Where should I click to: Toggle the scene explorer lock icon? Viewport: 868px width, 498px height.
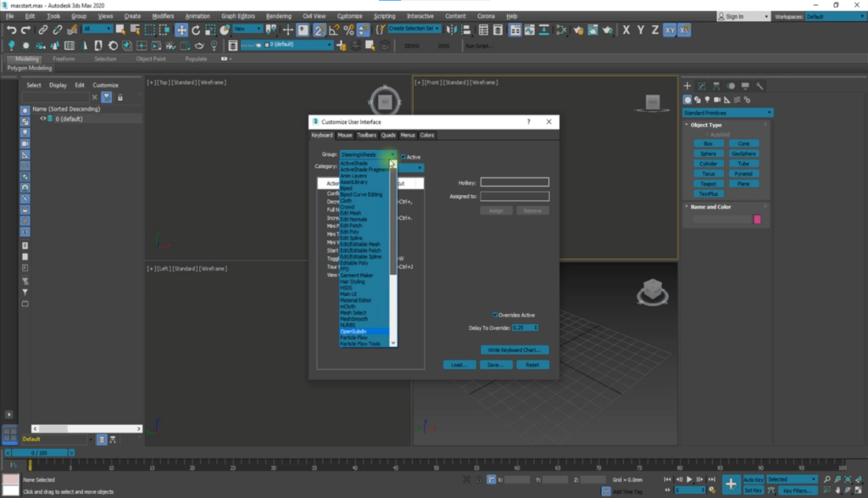coord(120,98)
